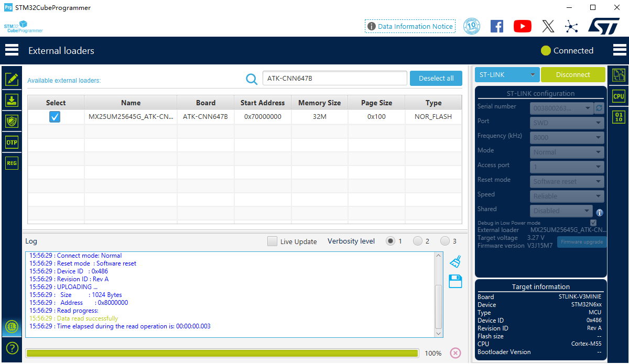Image resolution: width=629 pixels, height=364 pixels.
Task: Click Firmware upgrade button
Action: 581,242
